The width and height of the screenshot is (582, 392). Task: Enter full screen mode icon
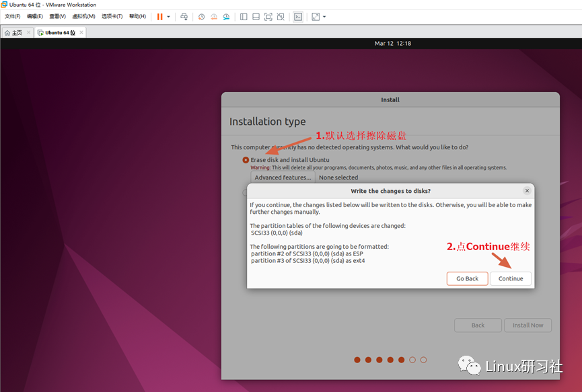268,17
